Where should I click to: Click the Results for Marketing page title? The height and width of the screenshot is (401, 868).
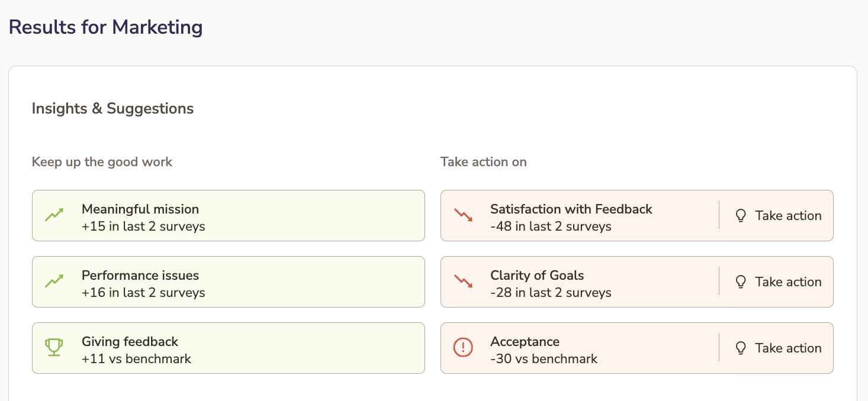[x=105, y=27]
